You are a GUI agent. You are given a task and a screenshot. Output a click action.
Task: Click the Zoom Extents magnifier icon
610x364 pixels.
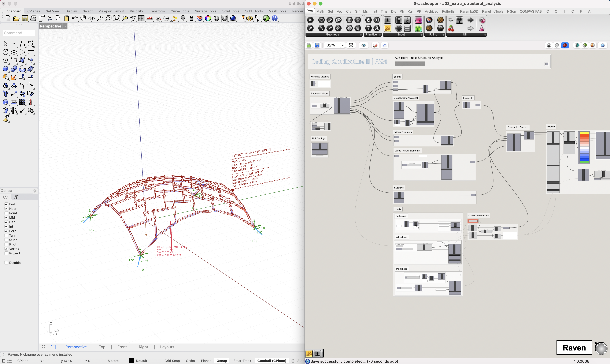click(x=117, y=18)
